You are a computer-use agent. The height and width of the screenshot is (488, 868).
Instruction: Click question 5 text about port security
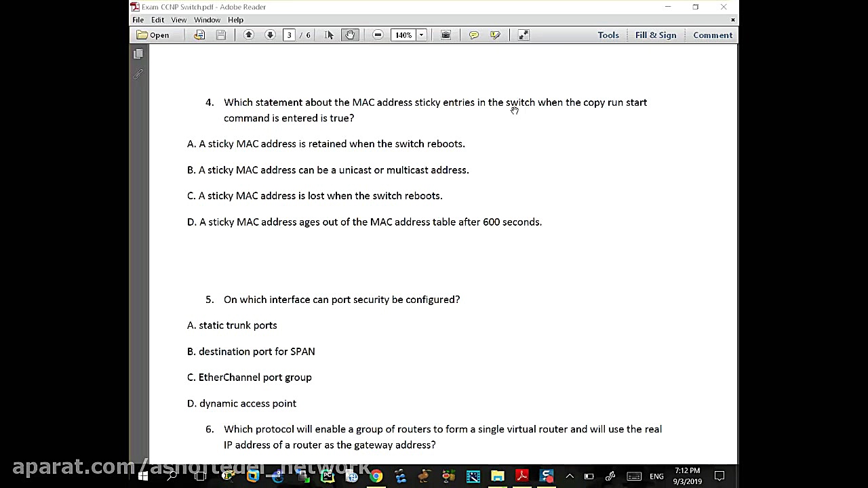(342, 300)
